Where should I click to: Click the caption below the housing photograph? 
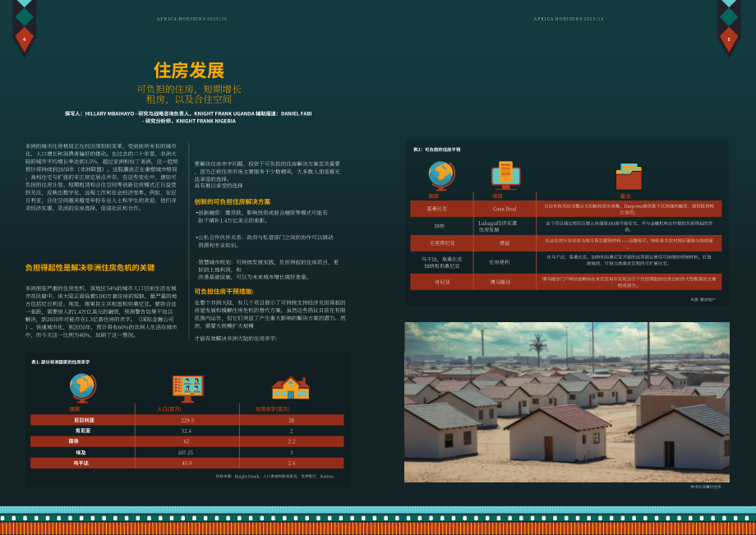(x=705, y=487)
